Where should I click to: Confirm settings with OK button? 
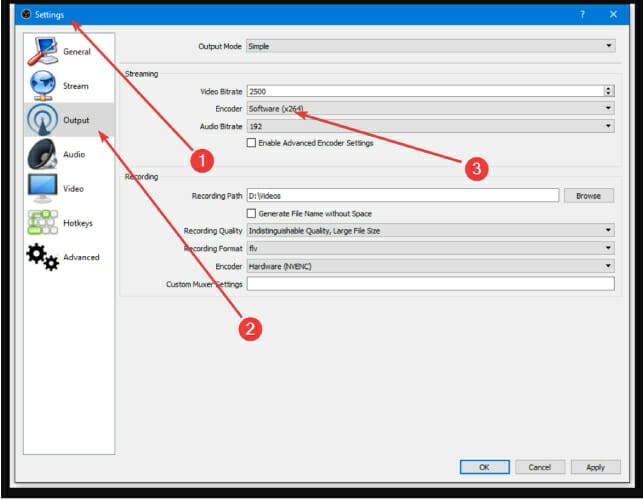click(484, 467)
